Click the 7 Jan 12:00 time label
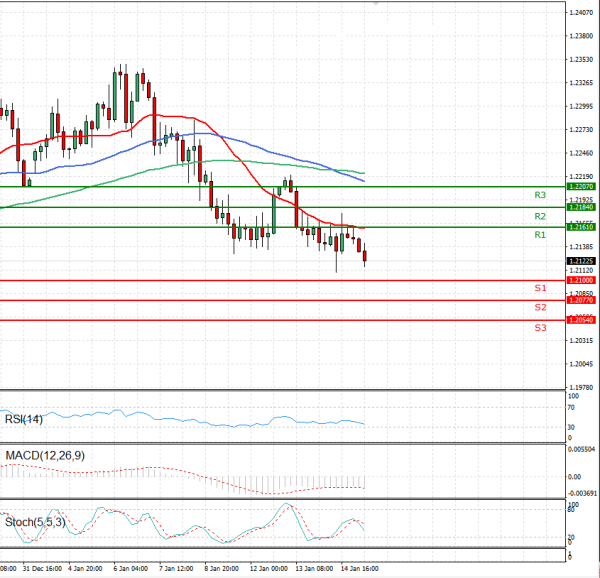Image resolution: width=600 pixels, height=578 pixels. [176, 569]
